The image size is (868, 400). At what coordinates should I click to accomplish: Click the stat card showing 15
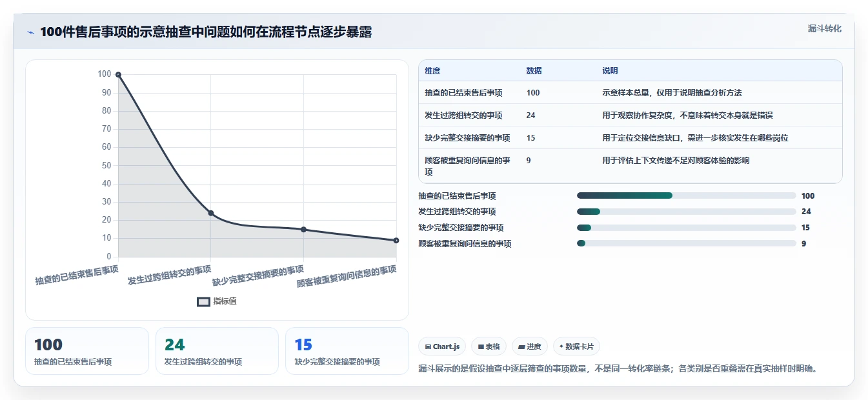pyautogui.click(x=347, y=351)
